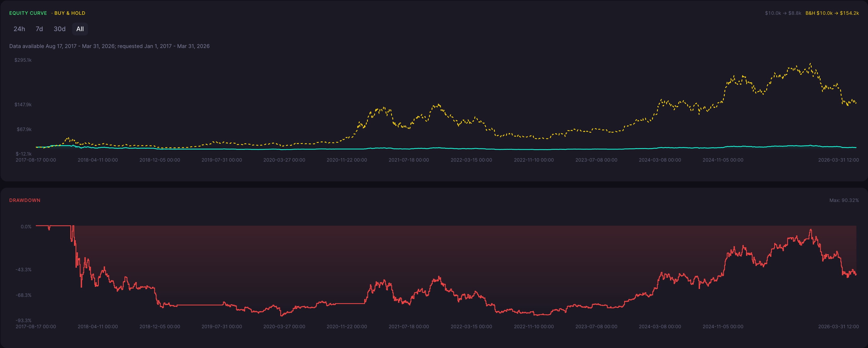868x348 pixels.
Task: Click the 2022-11-10 date on equity chart
Action: click(x=534, y=160)
